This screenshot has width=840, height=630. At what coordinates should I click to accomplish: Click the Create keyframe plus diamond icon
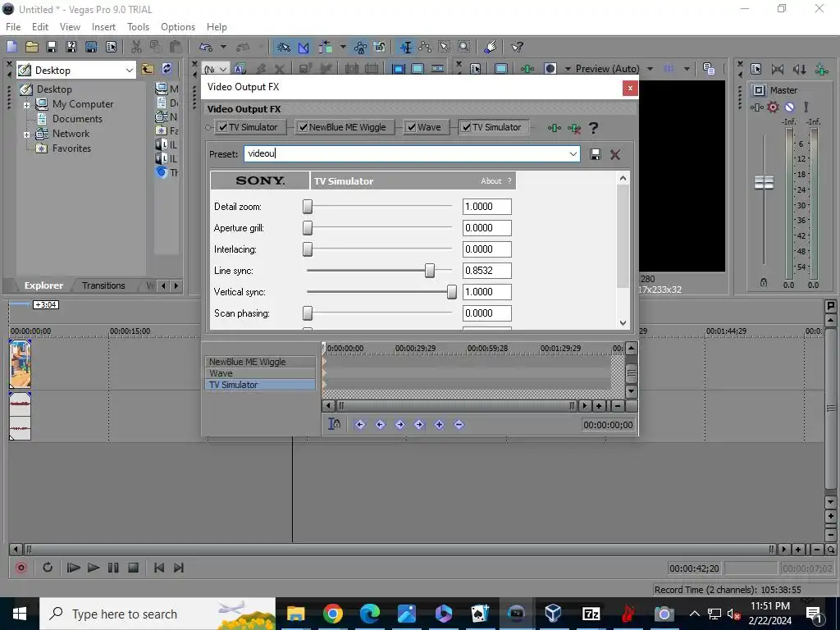click(x=440, y=424)
